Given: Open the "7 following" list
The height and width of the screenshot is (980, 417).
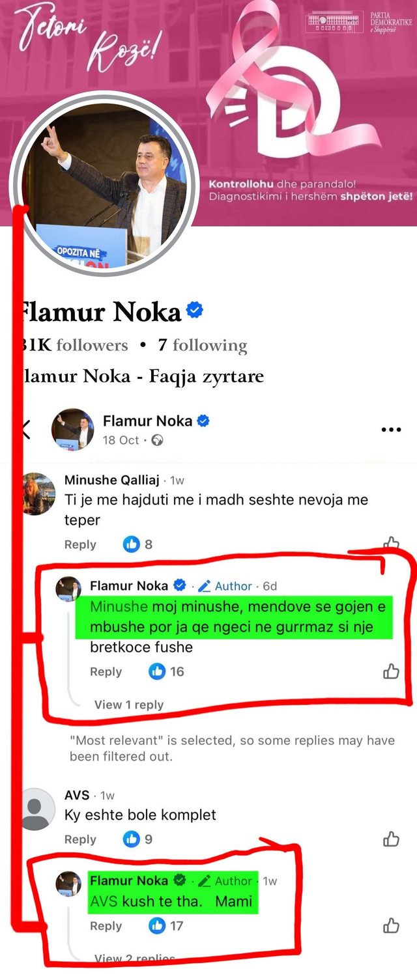Looking at the screenshot, I should [202, 345].
